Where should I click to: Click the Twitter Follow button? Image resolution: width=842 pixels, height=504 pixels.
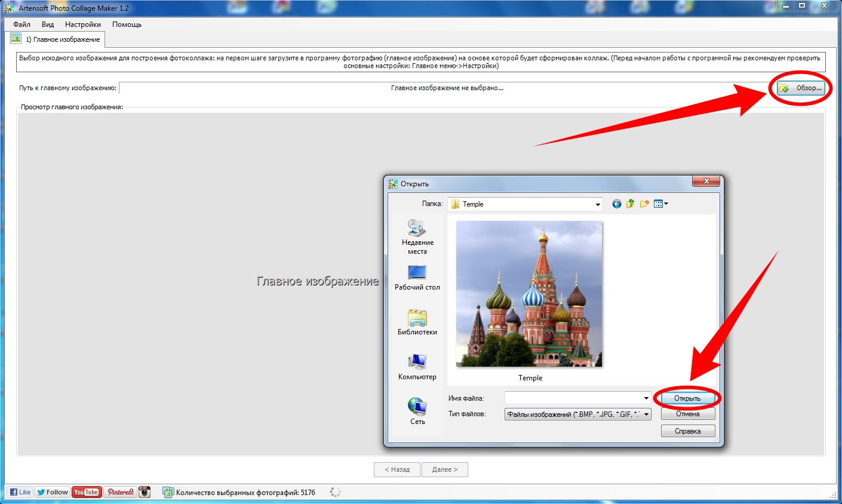(x=52, y=492)
